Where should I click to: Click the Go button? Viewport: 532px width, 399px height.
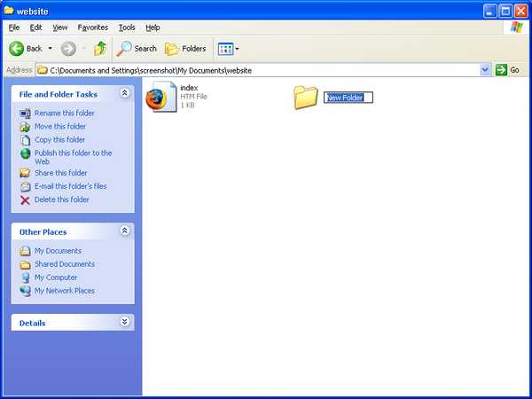[508, 70]
